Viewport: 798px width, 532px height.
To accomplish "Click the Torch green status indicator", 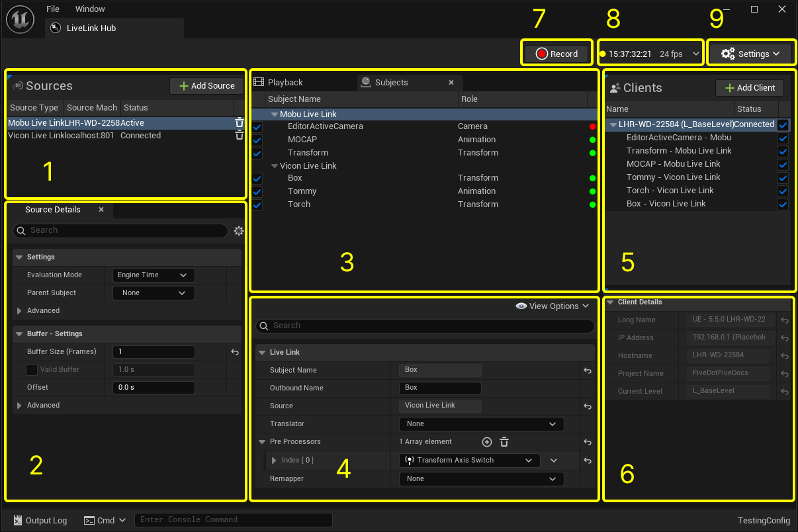I will [592, 204].
